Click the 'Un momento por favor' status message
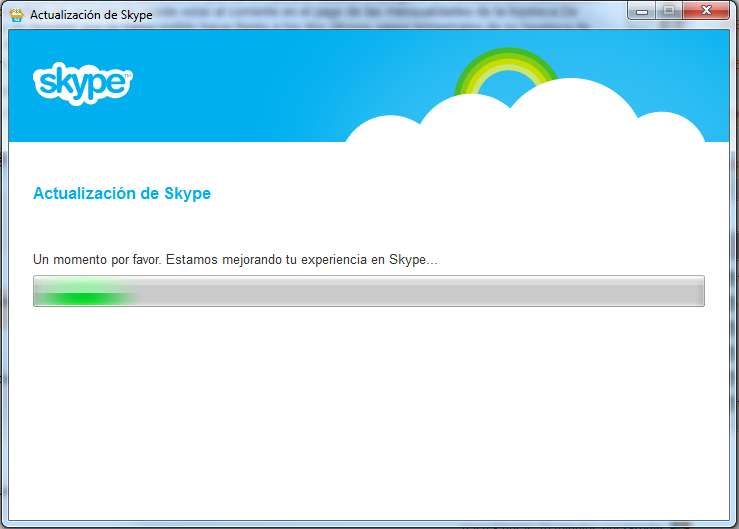The height and width of the screenshot is (529, 739). [235, 260]
